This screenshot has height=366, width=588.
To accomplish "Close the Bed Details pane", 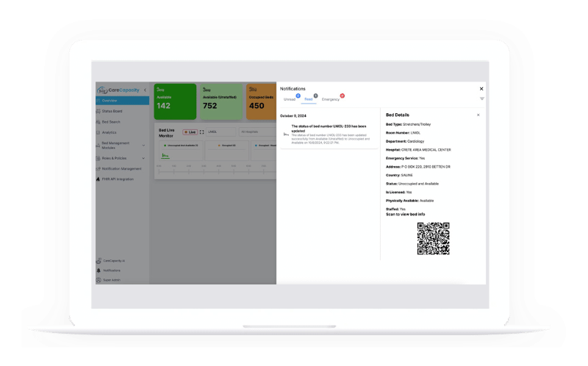I will [x=478, y=115].
